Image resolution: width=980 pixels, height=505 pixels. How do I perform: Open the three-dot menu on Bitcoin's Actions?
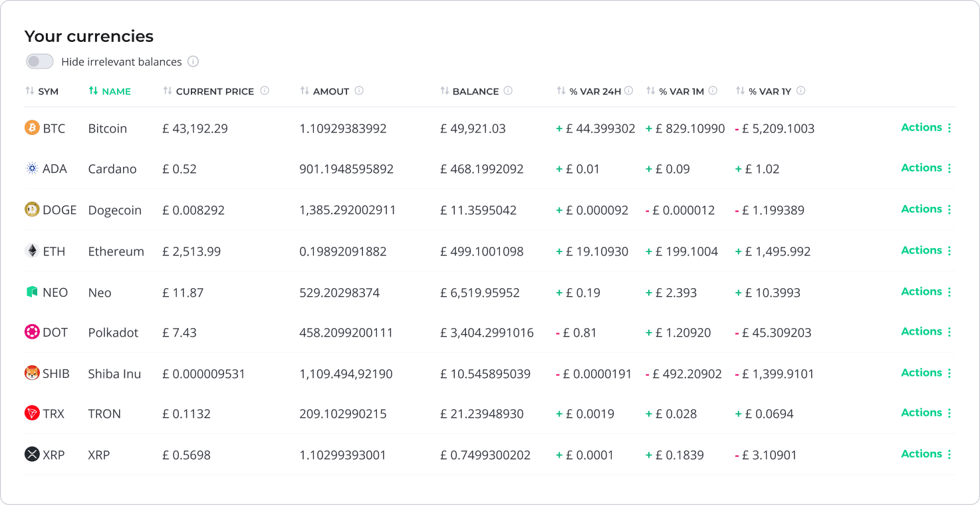click(x=949, y=128)
